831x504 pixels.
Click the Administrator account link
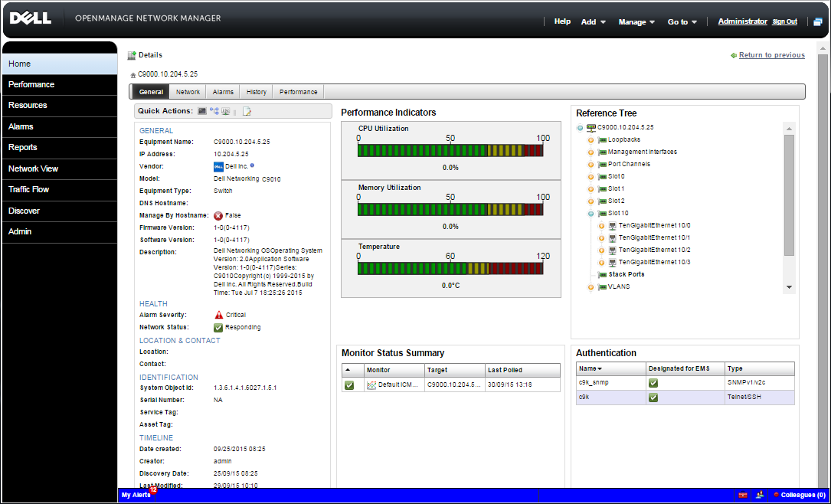[742, 21]
